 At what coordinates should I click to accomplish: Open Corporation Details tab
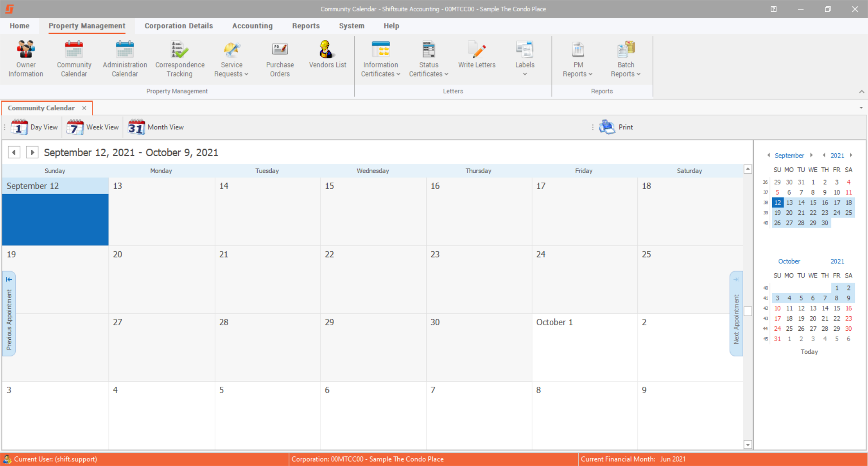coord(179,26)
